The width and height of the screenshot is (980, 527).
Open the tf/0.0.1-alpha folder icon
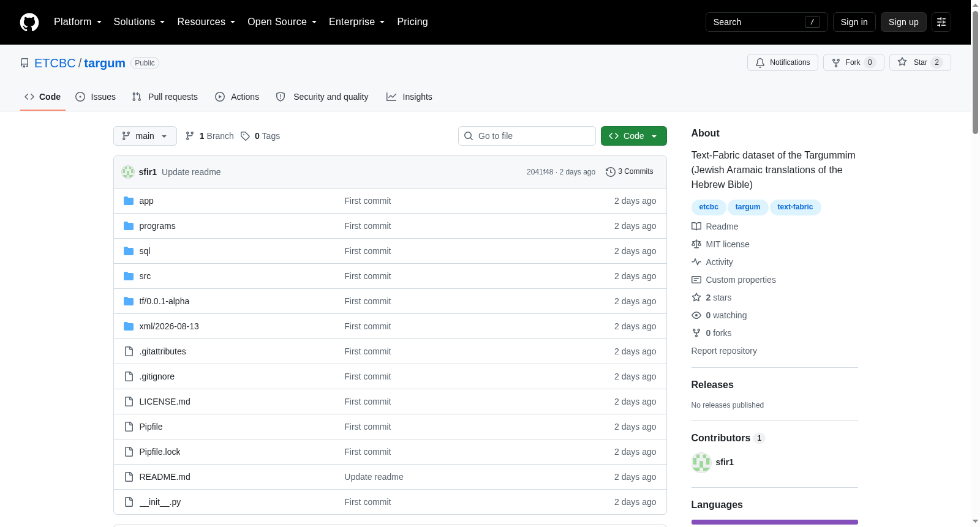[x=129, y=301]
